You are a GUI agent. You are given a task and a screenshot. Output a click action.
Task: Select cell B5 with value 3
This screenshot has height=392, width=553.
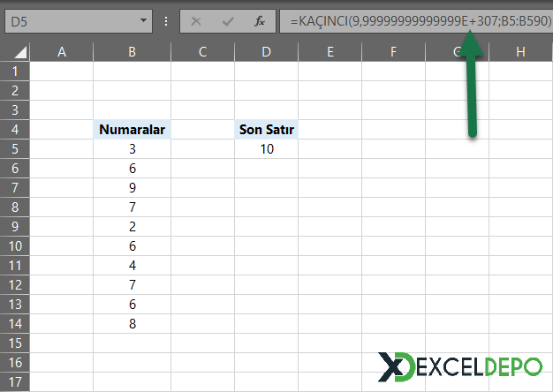point(133,148)
